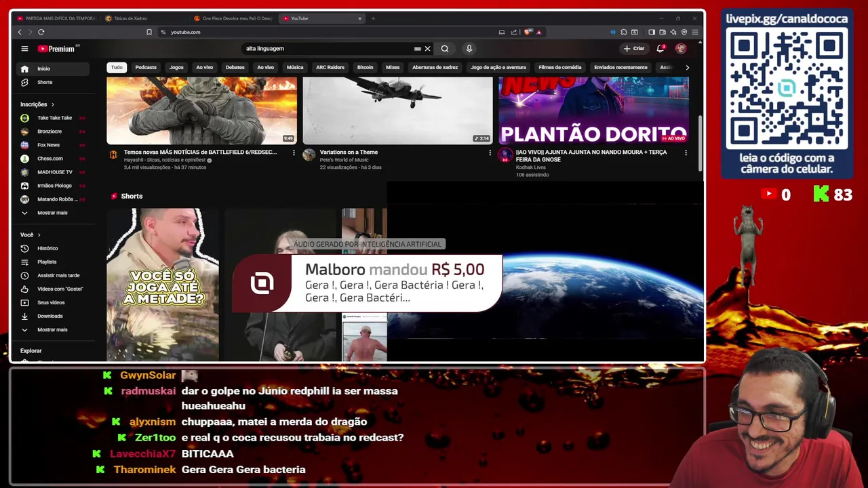This screenshot has height=488, width=868.
Task: Open three-dot menu for Battlefield 6 video
Action: [294, 152]
